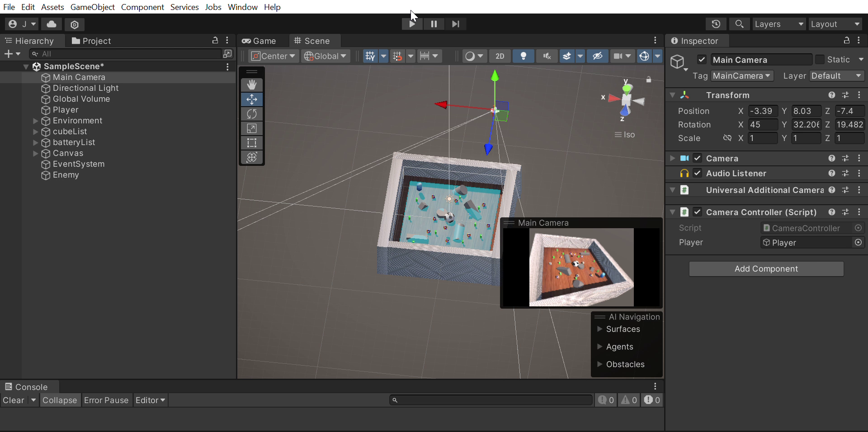
Task: Click the Position X input field
Action: pyautogui.click(x=762, y=111)
